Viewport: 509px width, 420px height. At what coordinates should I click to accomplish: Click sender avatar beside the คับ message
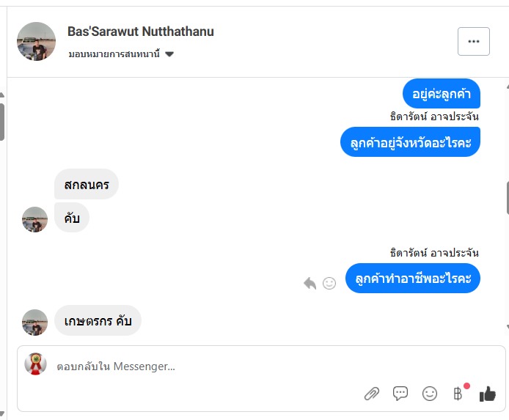[x=35, y=219]
